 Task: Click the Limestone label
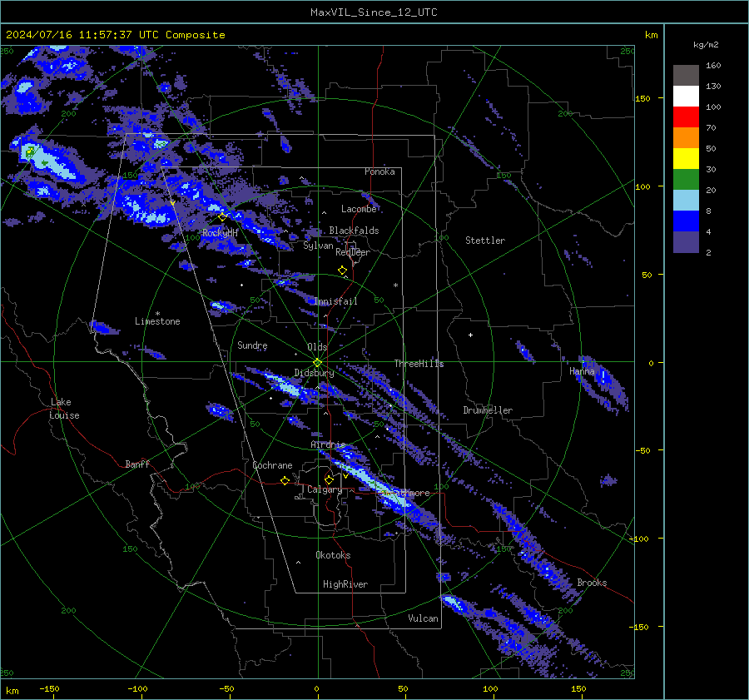pos(157,321)
